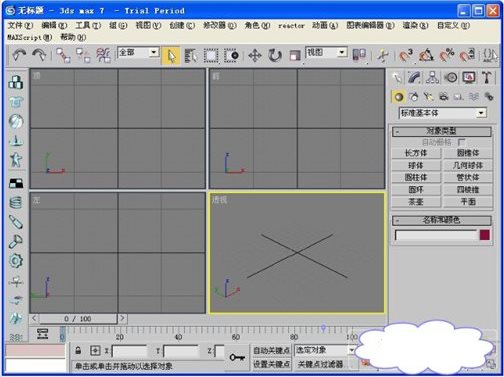Image resolution: width=504 pixels, height=377 pixels.
Task: Click the red object color swatch
Action: pos(485,235)
